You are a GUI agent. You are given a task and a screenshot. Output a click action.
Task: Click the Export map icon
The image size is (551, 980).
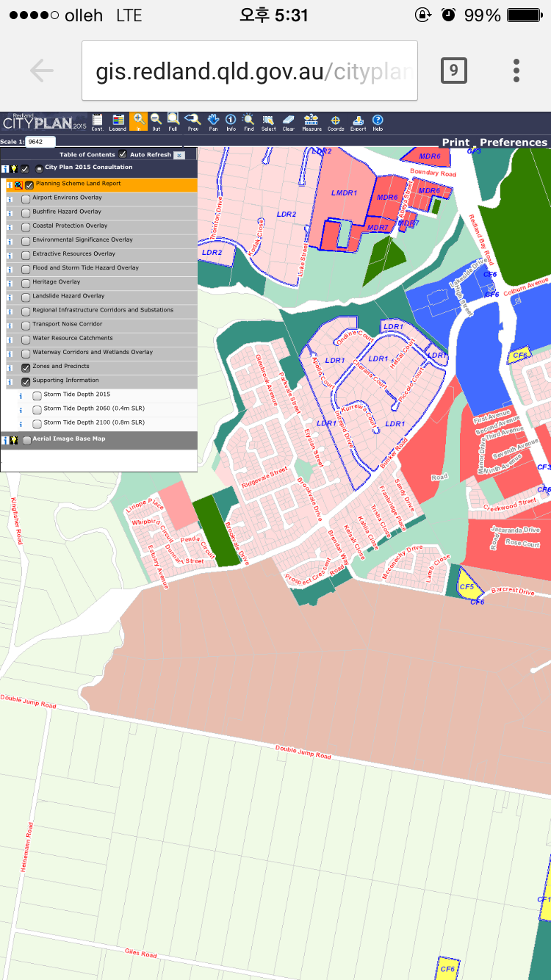coord(358,121)
